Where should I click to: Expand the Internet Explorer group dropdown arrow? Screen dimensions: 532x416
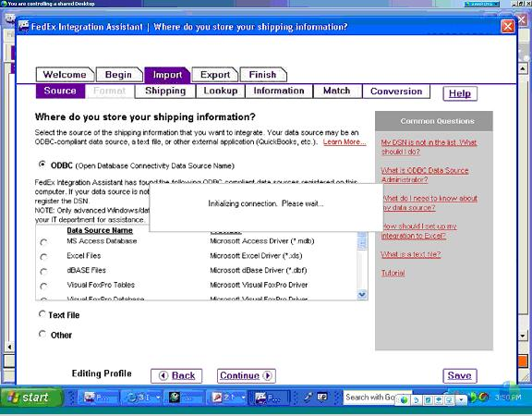(x=158, y=398)
